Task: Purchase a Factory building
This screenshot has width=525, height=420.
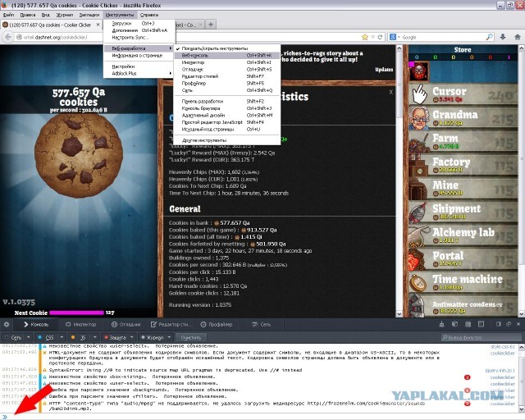Action: (463, 165)
